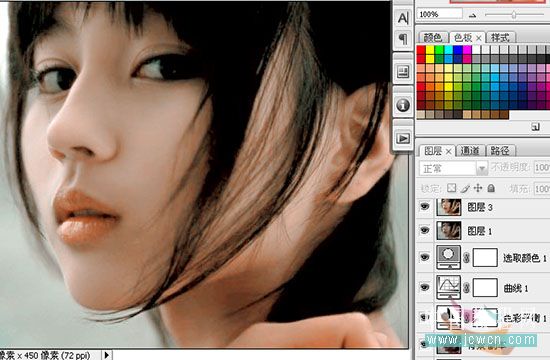
Task: Select the layer named 曲线 1
Action: pyautogui.click(x=516, y=288)
